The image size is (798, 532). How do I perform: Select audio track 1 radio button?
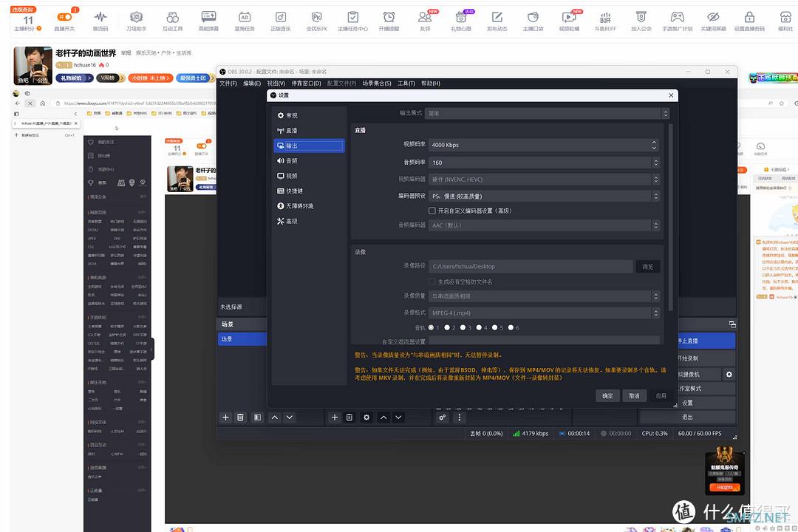431,328
